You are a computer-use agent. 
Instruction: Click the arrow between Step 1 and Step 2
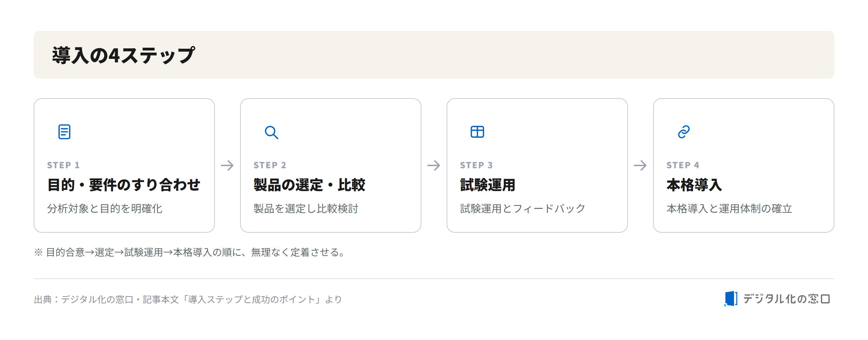(227, 165)
